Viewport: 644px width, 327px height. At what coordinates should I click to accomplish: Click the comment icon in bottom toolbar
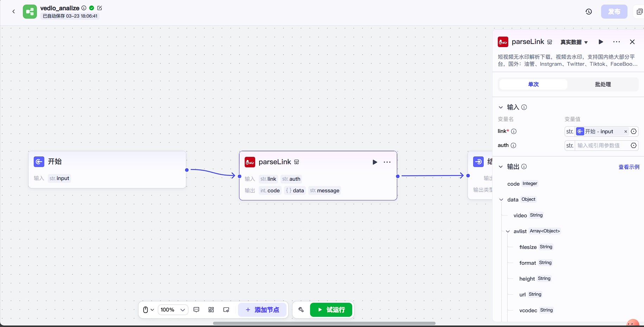197,310
